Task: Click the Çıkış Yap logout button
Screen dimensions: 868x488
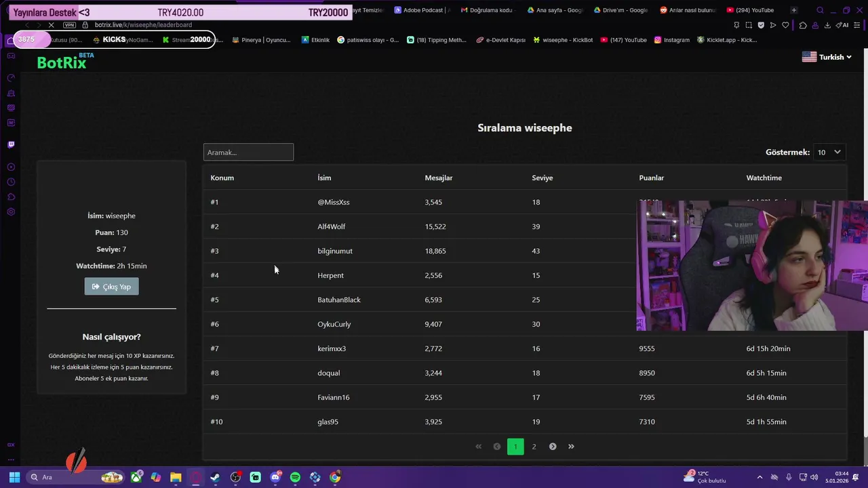Action: tap(111, 287)
